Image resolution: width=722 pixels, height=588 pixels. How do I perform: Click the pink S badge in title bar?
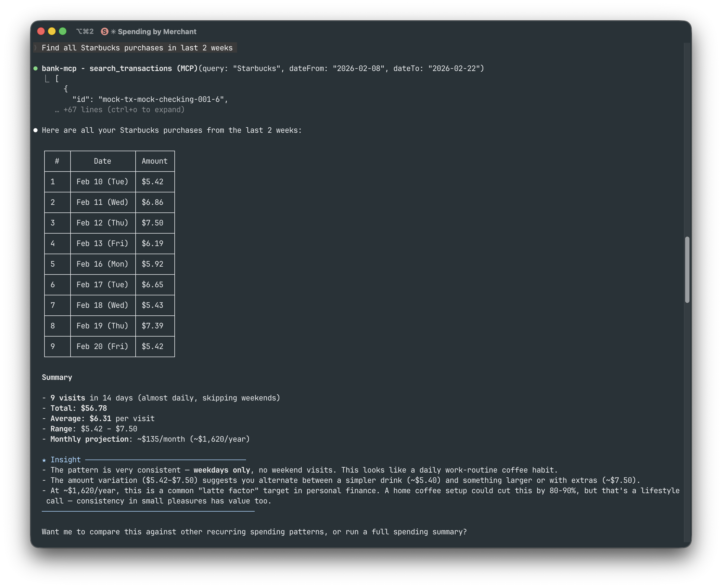point(104,31)
